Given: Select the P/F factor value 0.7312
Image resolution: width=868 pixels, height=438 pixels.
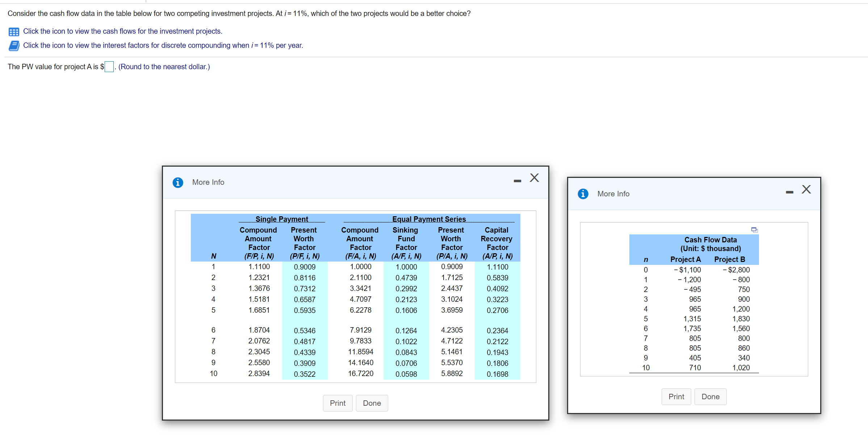Looking at the screenshot, I should click(305, 289).
